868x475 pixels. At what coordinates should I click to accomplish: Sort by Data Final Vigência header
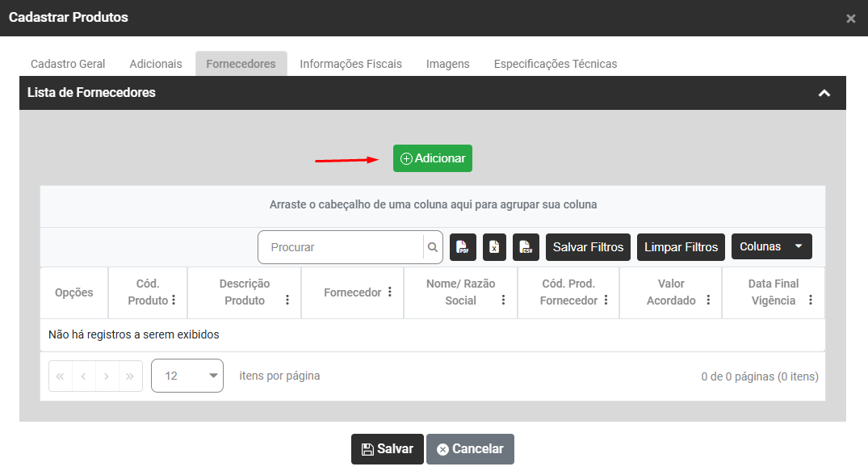(x=774, y=292)
